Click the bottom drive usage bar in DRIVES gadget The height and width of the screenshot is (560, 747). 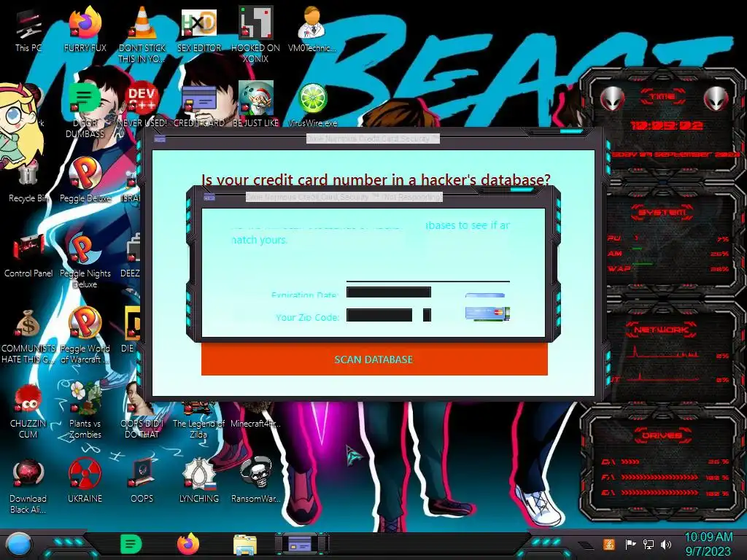(x=659, y=493)
